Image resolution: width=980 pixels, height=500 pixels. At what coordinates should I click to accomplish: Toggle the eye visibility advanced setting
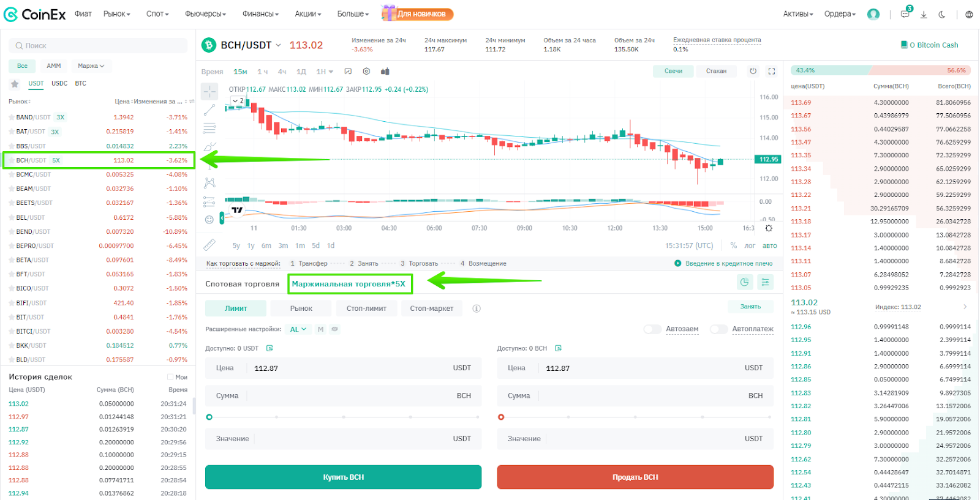coord(334,329)
